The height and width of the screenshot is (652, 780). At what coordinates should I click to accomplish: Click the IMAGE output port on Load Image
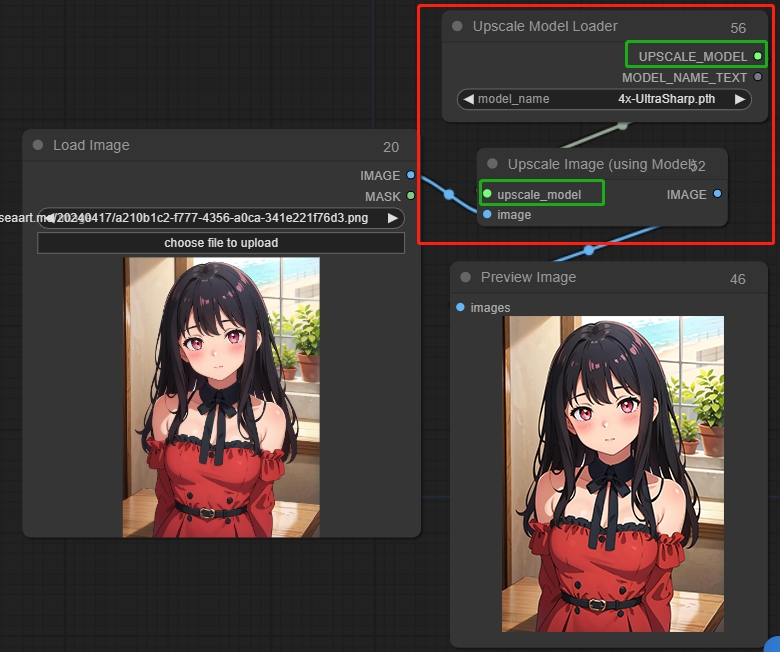click(x=411, y=175)
